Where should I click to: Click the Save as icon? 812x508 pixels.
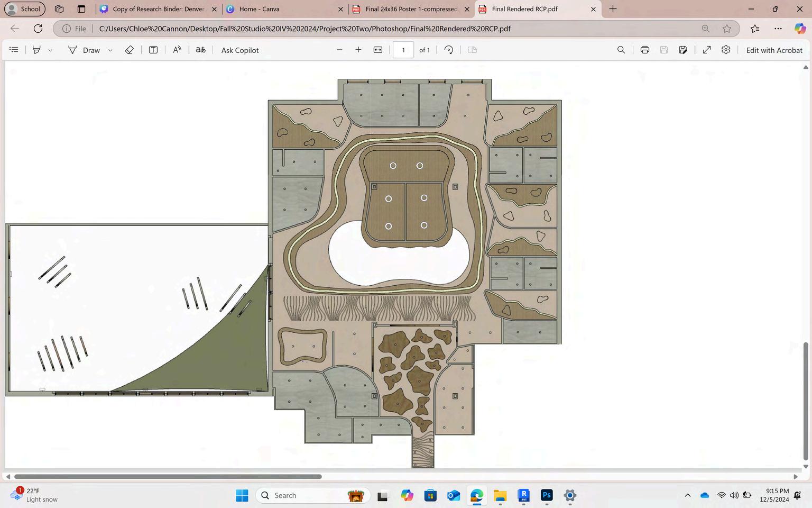(683, 50)
